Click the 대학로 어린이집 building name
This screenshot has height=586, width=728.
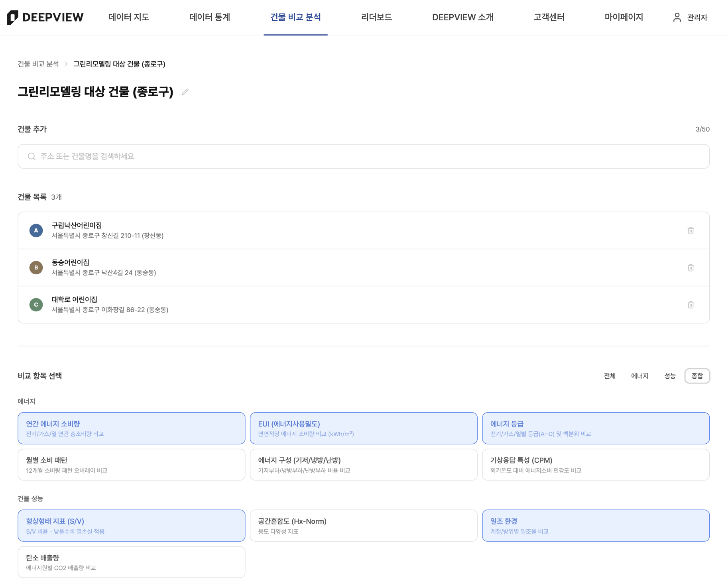pyautogui.click(x=75, y=299)
